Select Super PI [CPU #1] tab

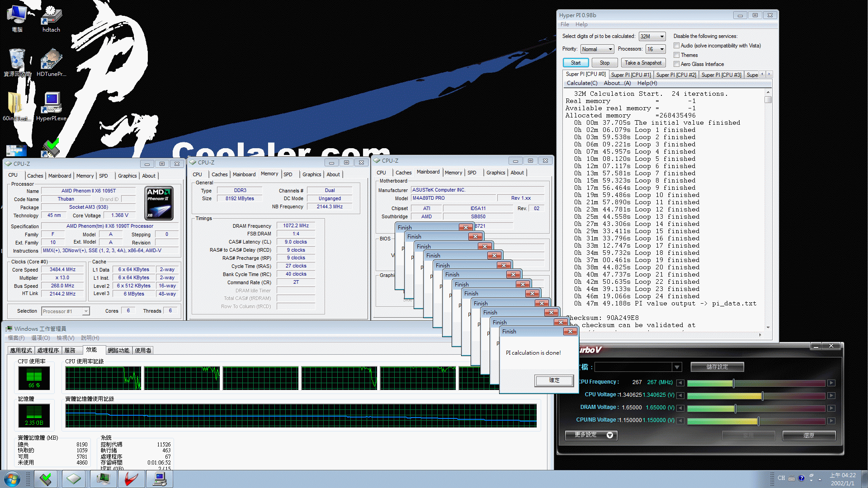(x=631, y=75)
